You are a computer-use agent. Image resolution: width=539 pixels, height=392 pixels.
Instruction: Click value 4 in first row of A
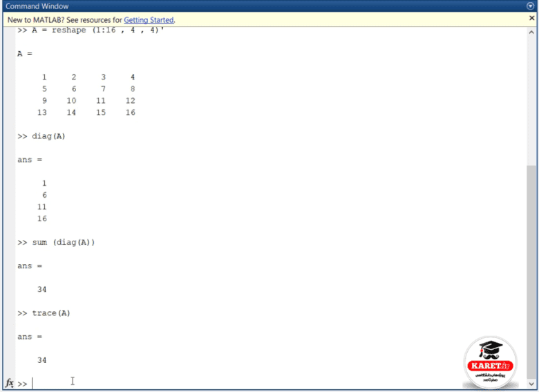click(x=133, y=77)
